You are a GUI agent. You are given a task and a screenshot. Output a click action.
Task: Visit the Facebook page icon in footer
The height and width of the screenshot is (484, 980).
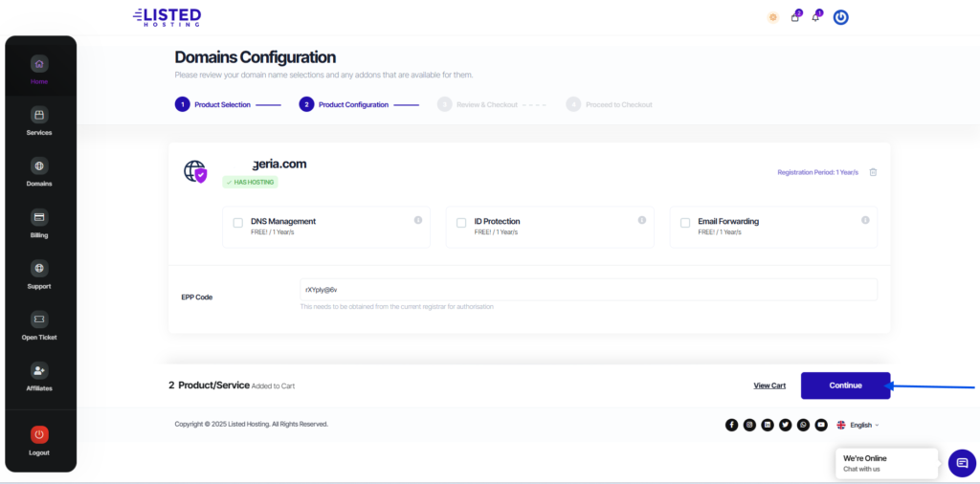click(x=732, y=425)
